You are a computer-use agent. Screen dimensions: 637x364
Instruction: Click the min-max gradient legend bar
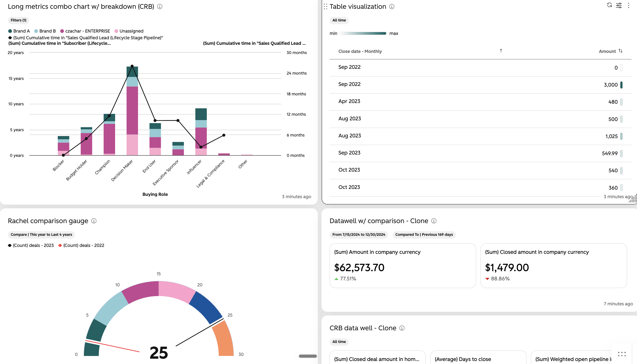(363, 33)
